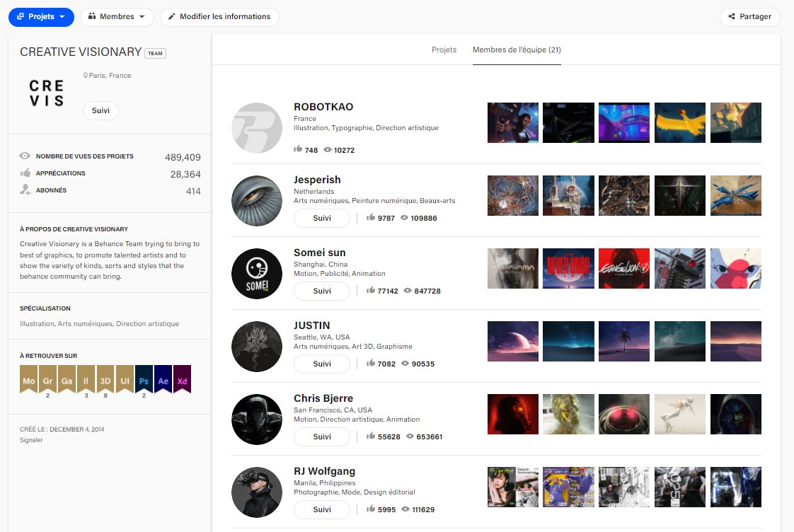Open JUSTIN's moon landscape thumbnail
The height and width of the screenshot is (532, 794).
pyautogui.click(x=513, y=342)
